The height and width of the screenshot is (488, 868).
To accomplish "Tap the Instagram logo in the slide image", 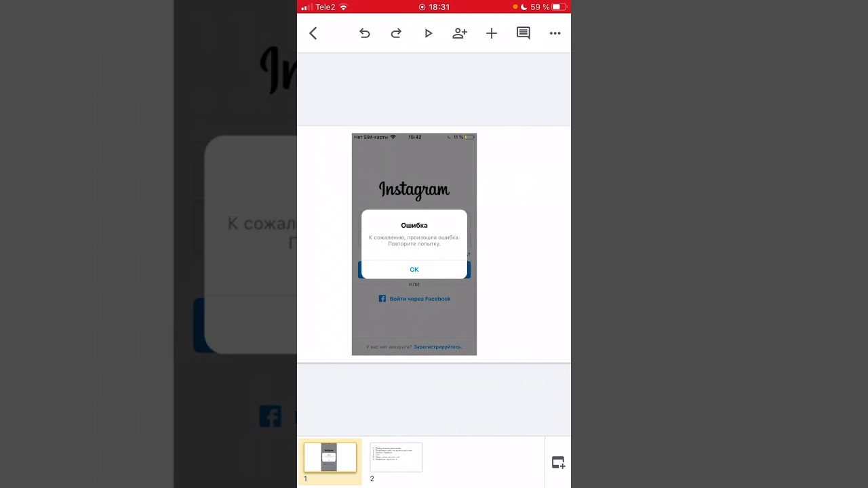I will click(x=414, y=190).
